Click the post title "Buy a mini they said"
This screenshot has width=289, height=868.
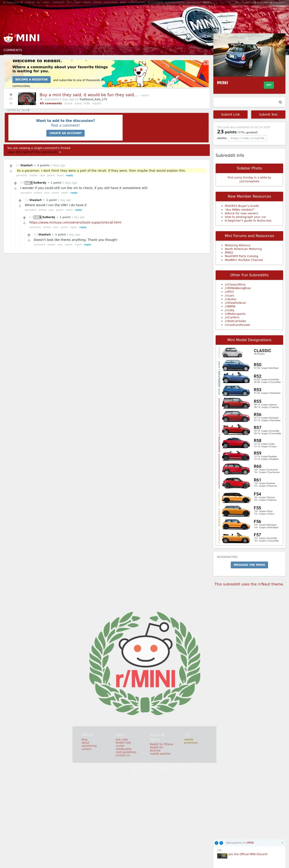point(89,95)
